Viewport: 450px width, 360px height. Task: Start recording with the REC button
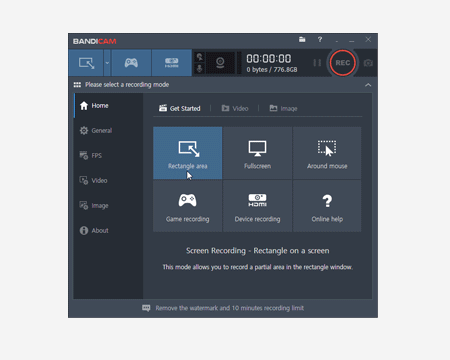click(x=342, y=63)
